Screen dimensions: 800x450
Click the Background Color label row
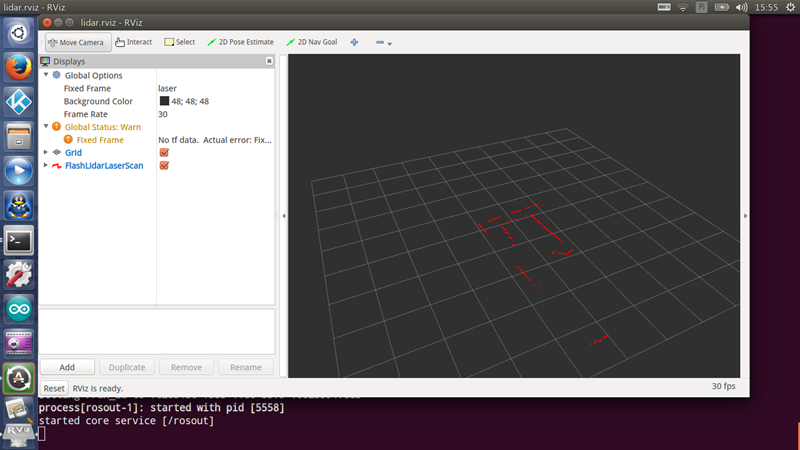coord(98,101)
